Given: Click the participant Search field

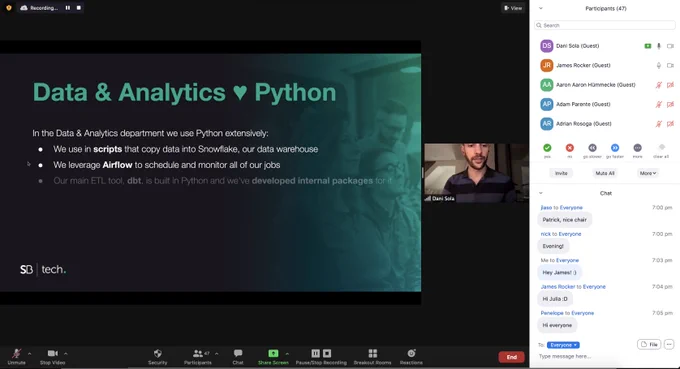Looking at the screenshot, I should (x=605, y=26).
